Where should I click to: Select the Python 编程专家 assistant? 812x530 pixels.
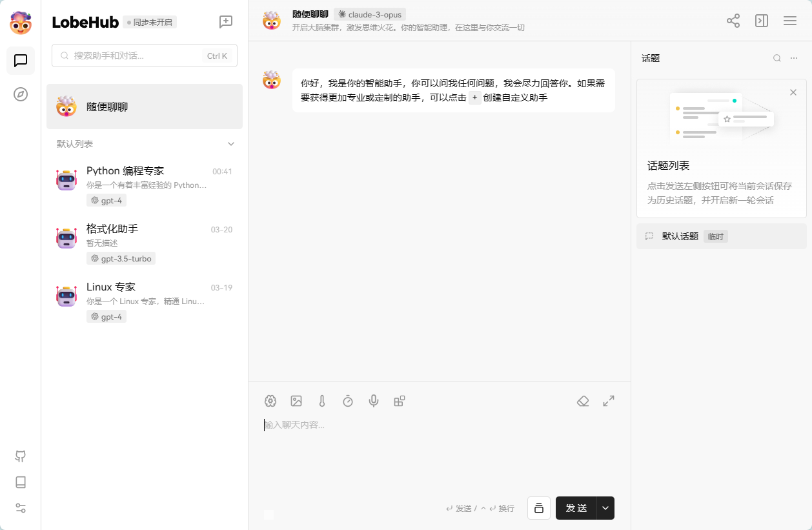coord(145,183)
